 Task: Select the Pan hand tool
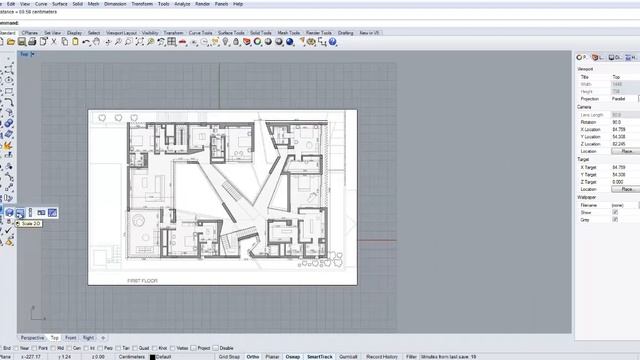pyautogui.click(x=96, y=42)
